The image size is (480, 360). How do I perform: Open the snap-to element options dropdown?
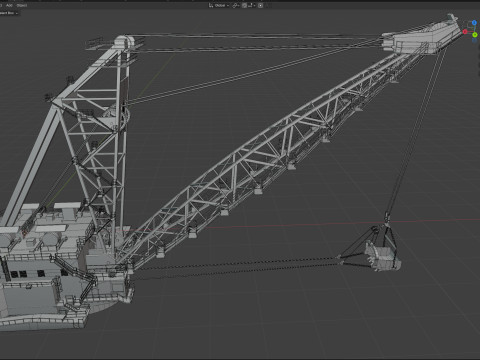point(252,5)
